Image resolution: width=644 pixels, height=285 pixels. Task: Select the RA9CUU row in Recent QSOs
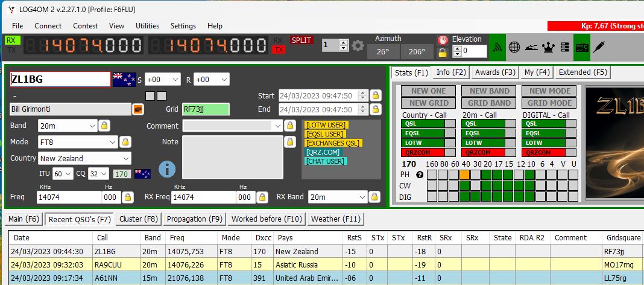click(326, 265)
